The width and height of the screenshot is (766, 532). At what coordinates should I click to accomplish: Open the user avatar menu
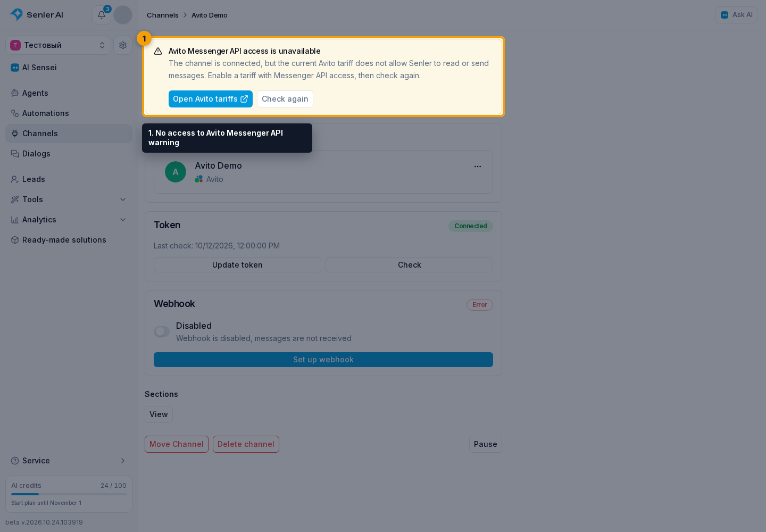[x=123, y=15]
